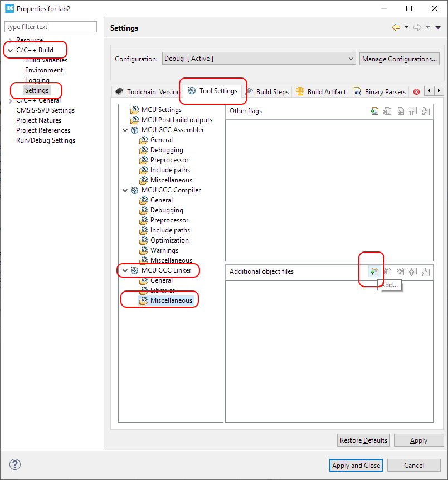Open the red error-marked tab icon

pyautogui.click(x=416, y=91)
